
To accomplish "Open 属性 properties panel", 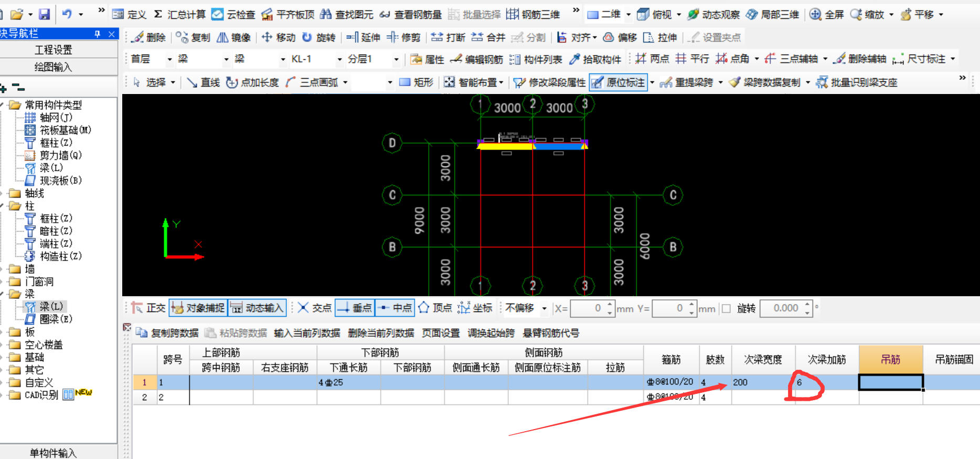I will point(427,59).
